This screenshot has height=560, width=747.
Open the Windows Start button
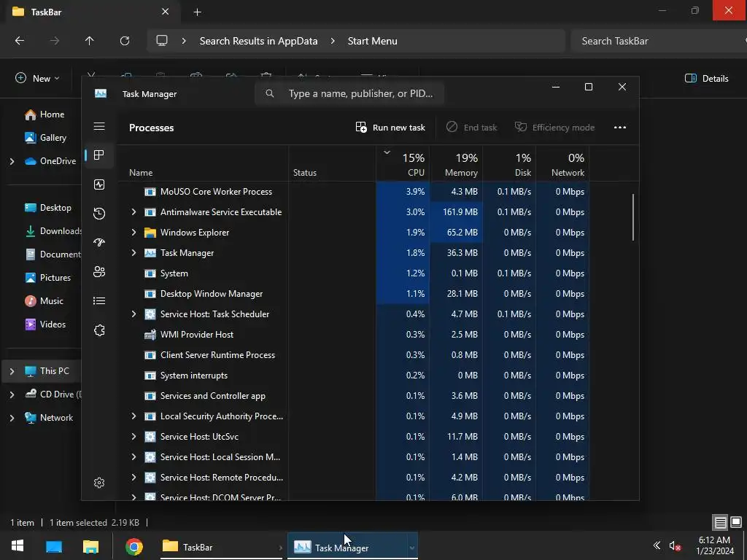point(18,546)
